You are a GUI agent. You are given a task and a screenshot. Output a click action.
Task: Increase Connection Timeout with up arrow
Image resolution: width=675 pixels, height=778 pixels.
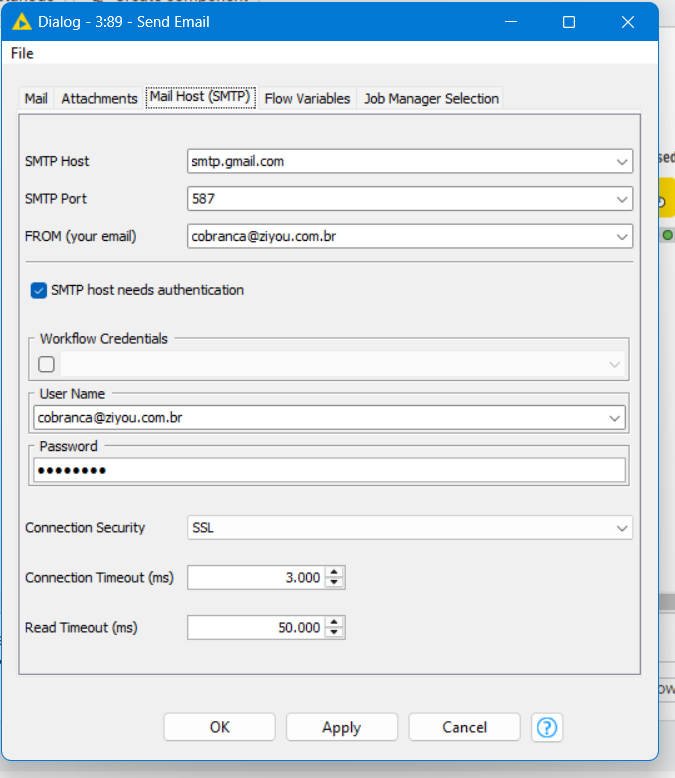pos(335,572)
